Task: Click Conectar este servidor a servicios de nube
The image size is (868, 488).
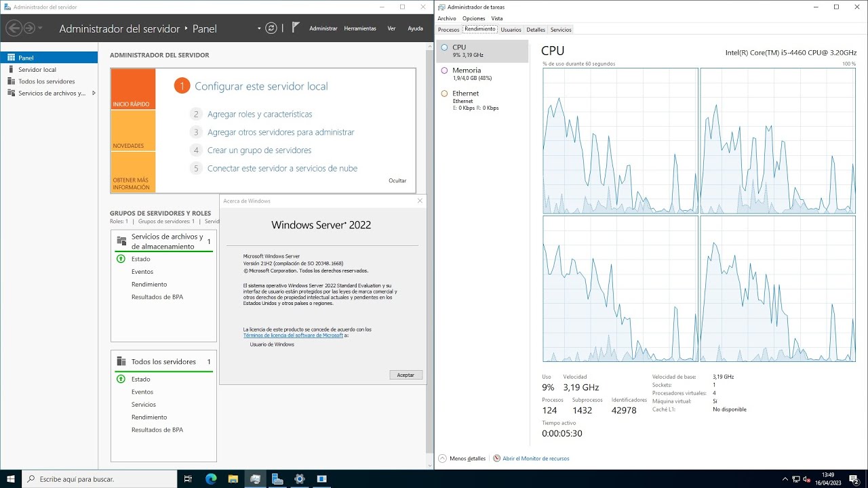Action: tap(282, 168)
